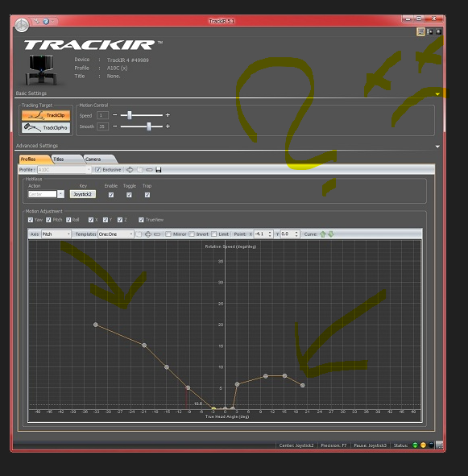Viewport: 468px width, 476px height.
Task: Click the green status indicator light
Action: [x=415, y=445]
